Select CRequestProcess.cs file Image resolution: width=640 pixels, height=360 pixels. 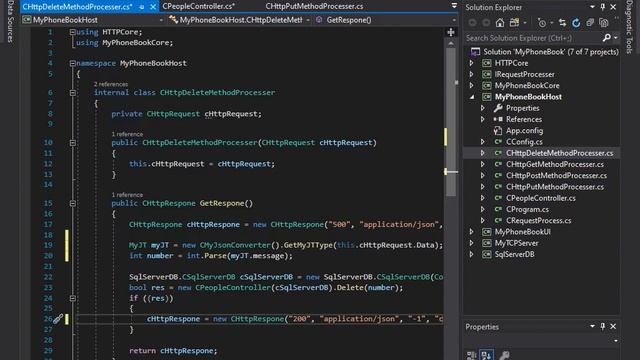(x=538, y=220)
